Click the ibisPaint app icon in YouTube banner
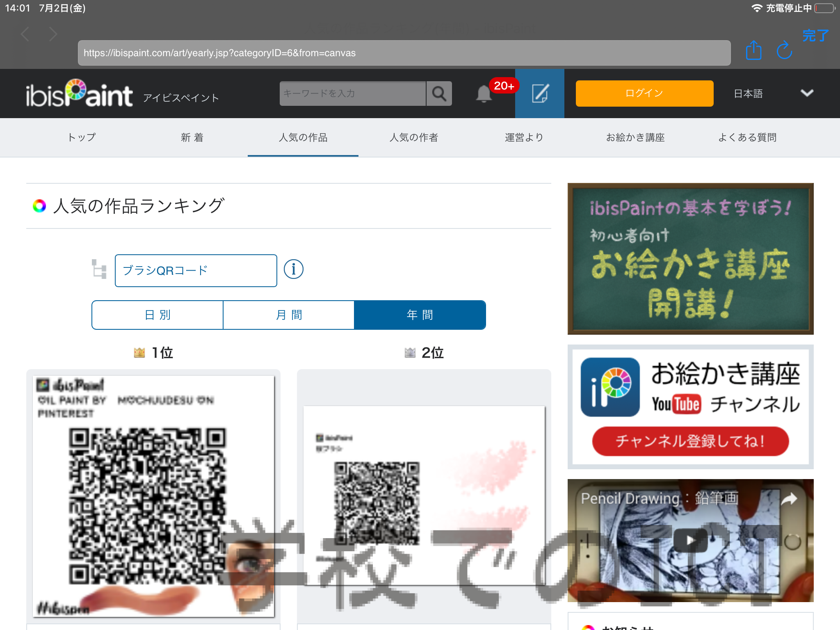Viewport: 840px width, 630px height. (x=610, y=387)
